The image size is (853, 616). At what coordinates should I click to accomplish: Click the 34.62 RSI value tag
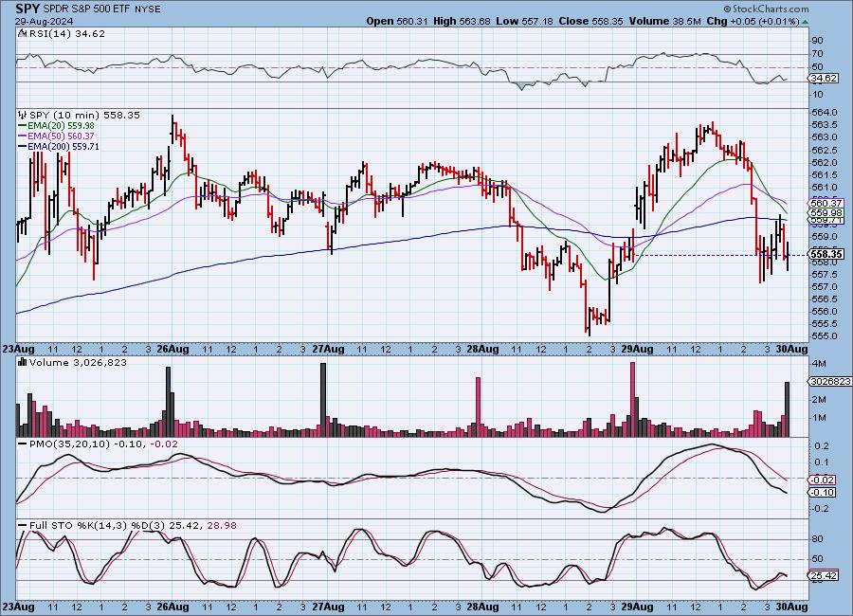824,79
